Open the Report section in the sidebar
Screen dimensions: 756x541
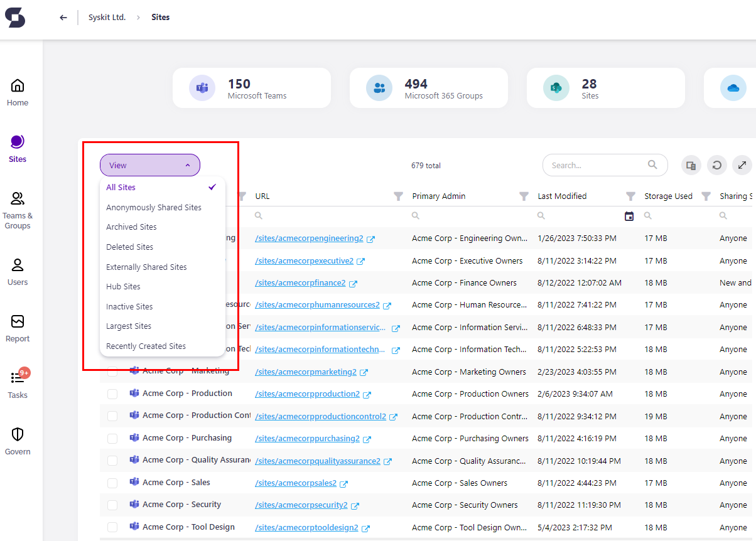pos(17,328)
